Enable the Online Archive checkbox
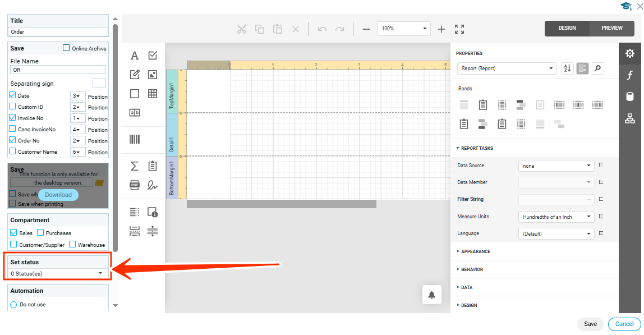 67,48
